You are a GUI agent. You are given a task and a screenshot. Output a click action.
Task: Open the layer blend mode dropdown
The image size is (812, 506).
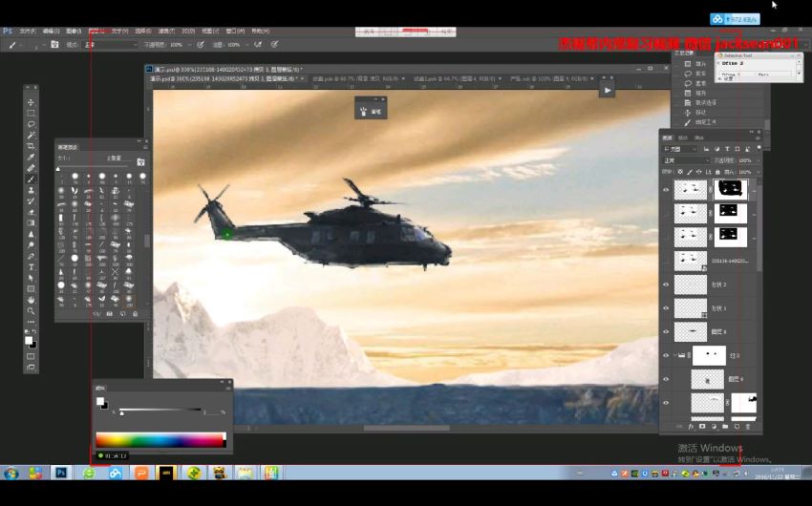(686, 160)
